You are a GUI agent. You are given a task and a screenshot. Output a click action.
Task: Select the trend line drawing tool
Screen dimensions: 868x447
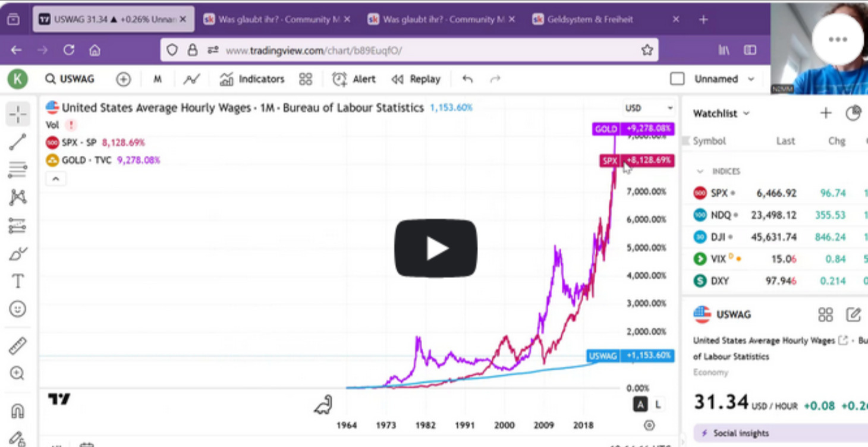(18, 142)
